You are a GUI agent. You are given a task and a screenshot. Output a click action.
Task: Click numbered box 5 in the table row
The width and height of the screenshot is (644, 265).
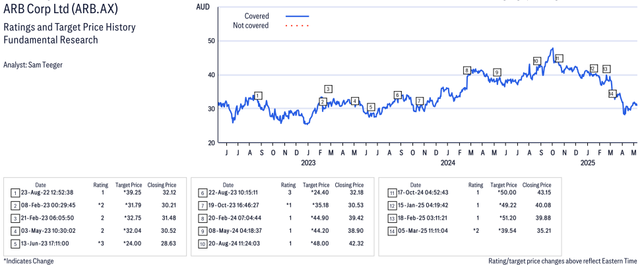15,244
